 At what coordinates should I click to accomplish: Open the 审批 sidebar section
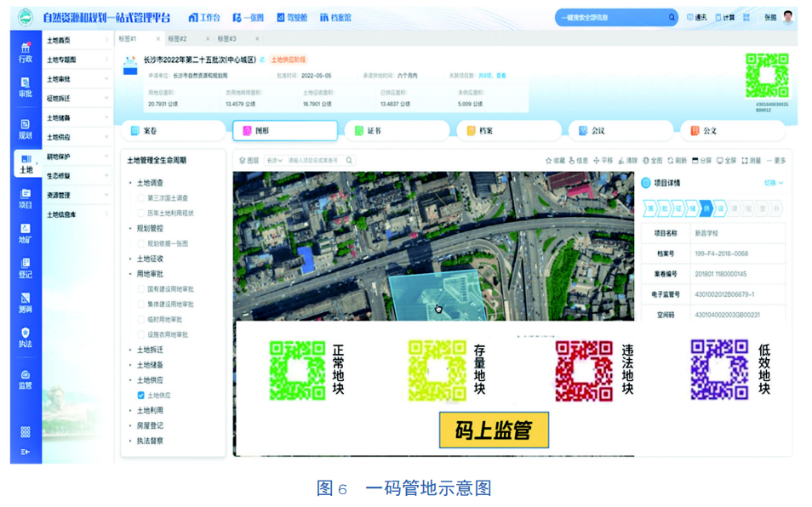tap(26, 88)
